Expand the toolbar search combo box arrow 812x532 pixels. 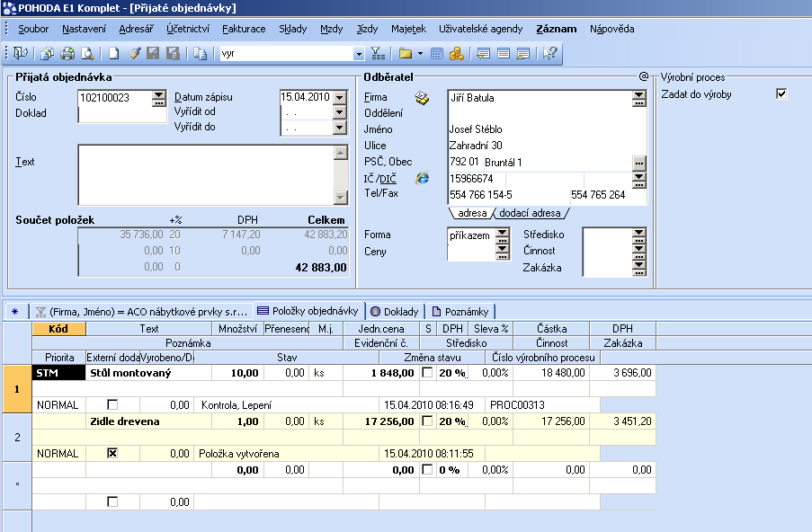tap(359, 54)
